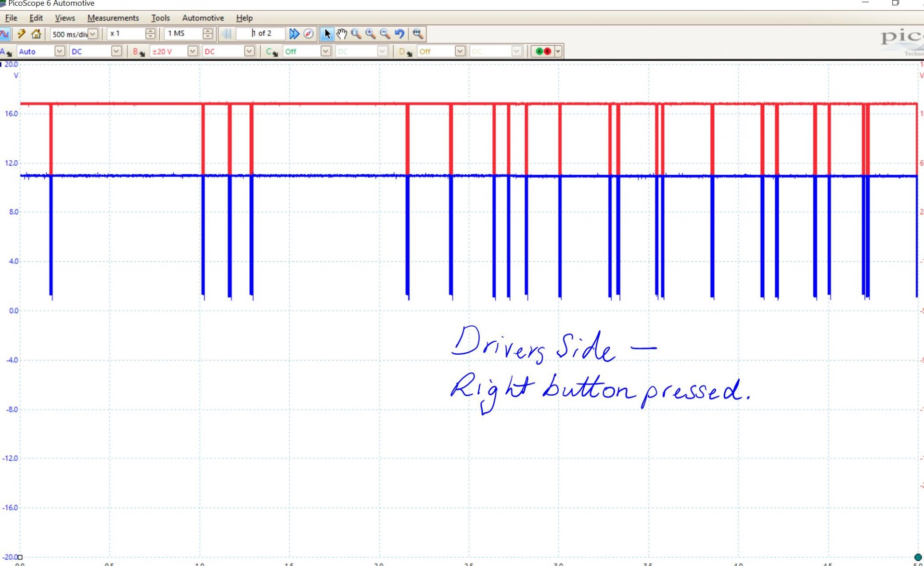Expand the 500 ms/div timebase dropdown

coord(93,34)
